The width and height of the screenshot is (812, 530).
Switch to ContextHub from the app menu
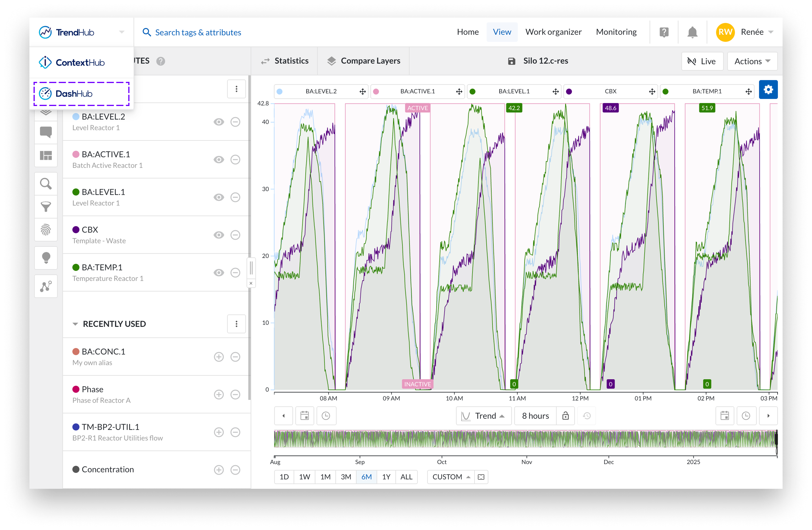[81, 62]
